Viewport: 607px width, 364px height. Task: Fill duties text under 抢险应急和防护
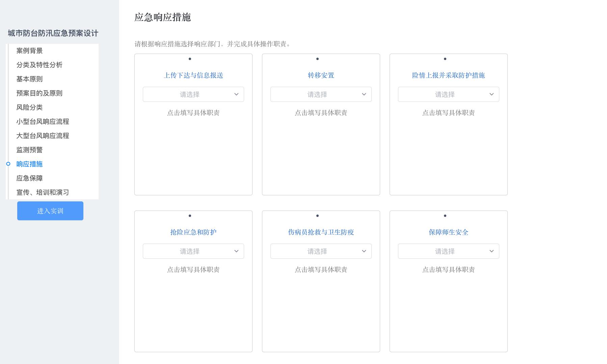193,270
